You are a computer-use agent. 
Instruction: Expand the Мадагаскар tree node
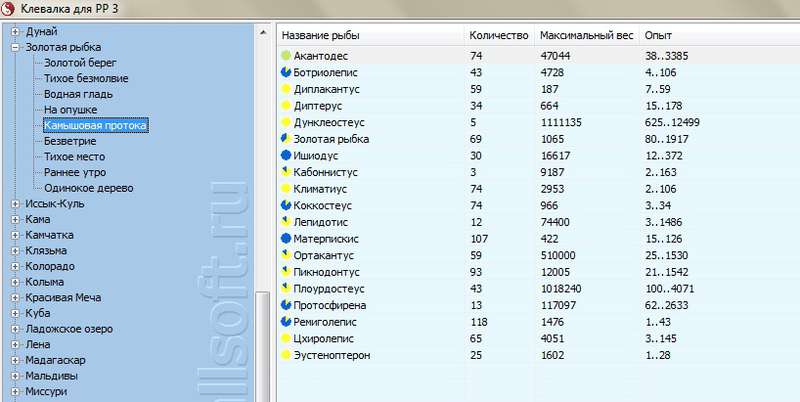pyautogui.click(x=15, y=360)
